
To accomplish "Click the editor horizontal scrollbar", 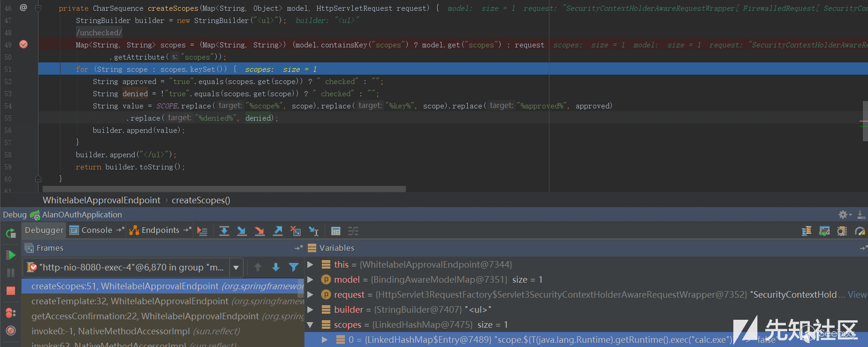I will click(224, 189).
